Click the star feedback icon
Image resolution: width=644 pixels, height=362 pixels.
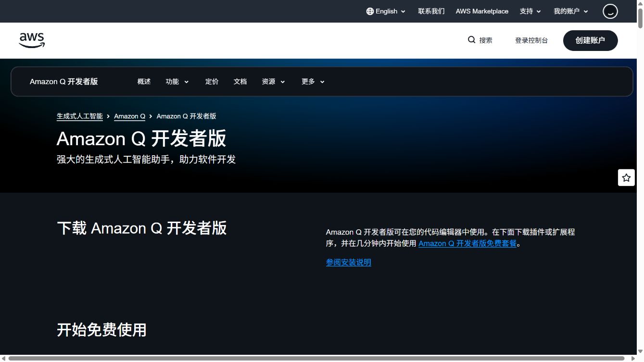626,178
